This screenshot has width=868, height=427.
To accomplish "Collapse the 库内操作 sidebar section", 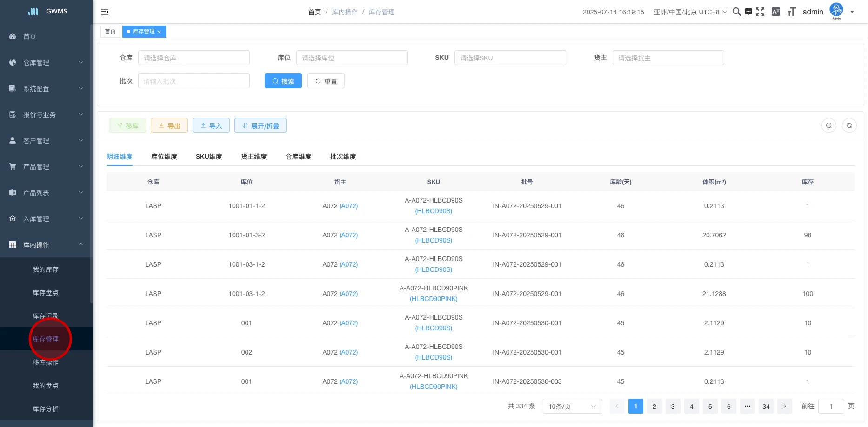I will point(47,245).
